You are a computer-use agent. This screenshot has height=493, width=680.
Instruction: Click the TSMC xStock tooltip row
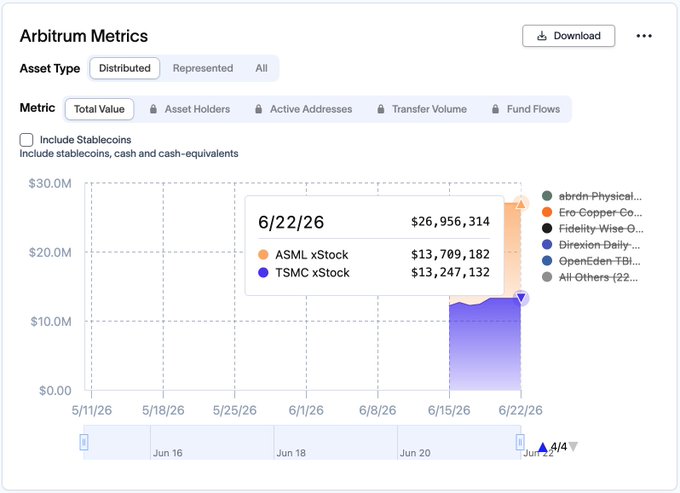374,273
